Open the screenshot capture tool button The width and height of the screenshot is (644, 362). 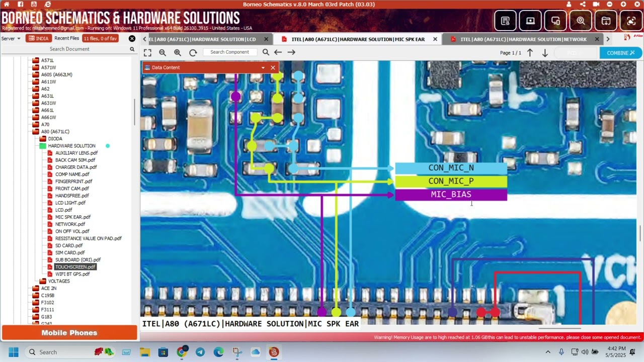(631, 21)
